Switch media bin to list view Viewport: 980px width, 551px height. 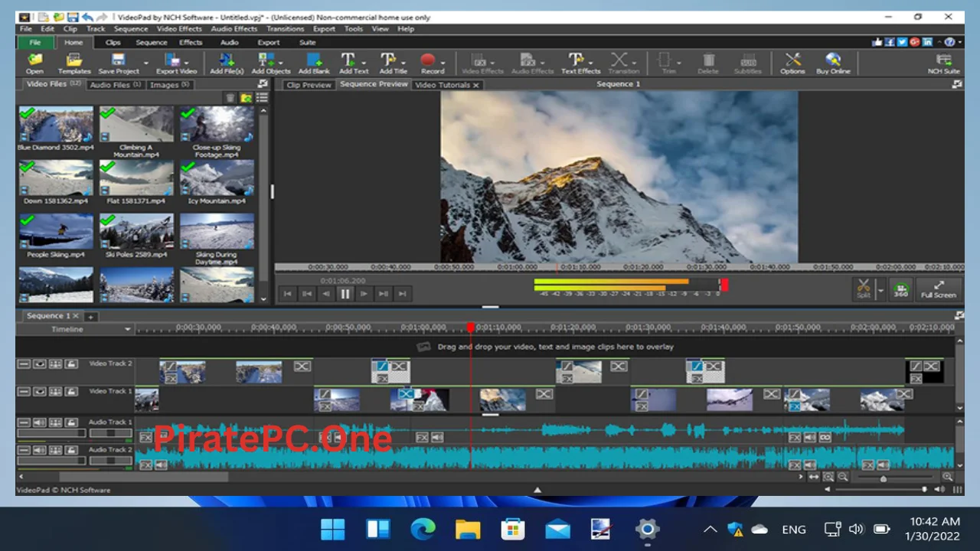coord(262,98)
